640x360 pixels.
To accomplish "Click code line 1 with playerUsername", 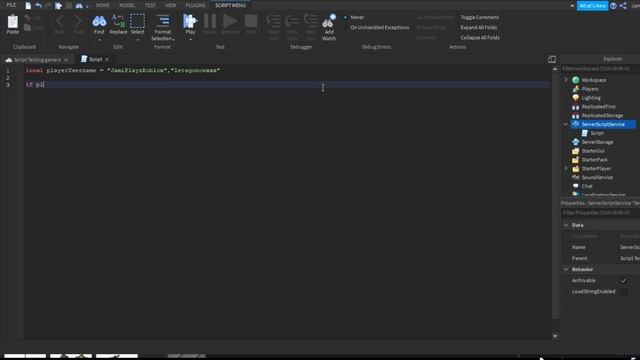I will pos(123,70).
